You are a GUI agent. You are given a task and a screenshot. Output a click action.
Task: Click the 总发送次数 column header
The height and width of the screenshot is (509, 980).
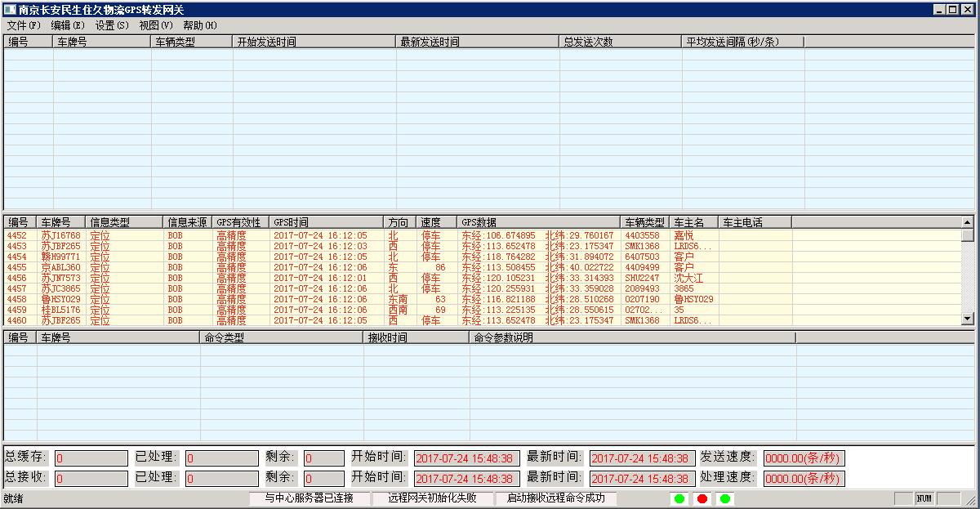[621, 42]
